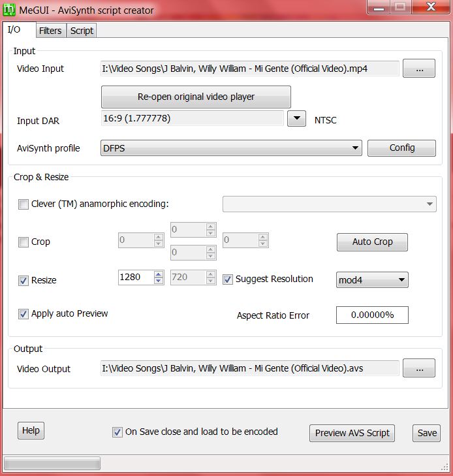This screenshot has width=453, height=476.
Task: Open AviSynth profile Config
Action: pyautogui.click(x=401, y=148)
